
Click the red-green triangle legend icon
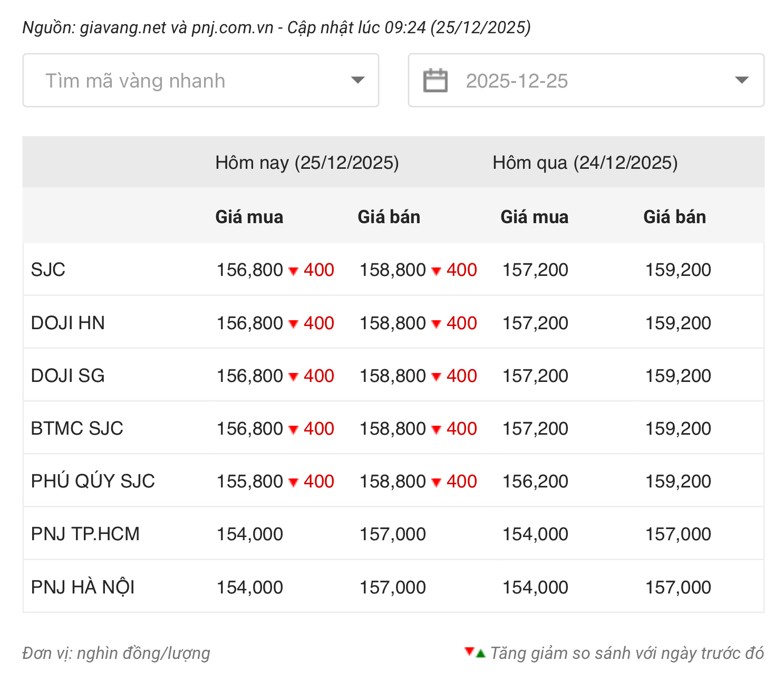475,653
